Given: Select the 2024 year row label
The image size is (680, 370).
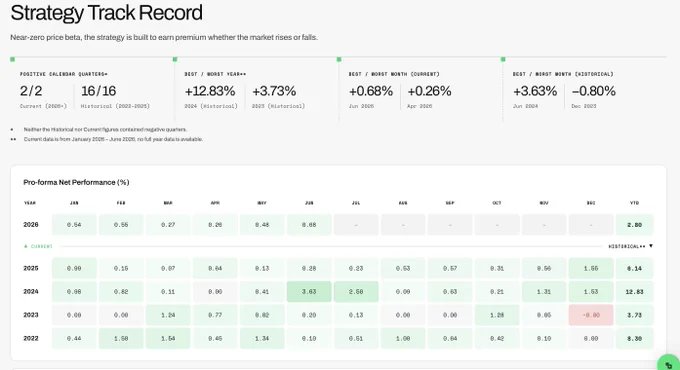Looking at the screenshot, I should click(31, 291).
